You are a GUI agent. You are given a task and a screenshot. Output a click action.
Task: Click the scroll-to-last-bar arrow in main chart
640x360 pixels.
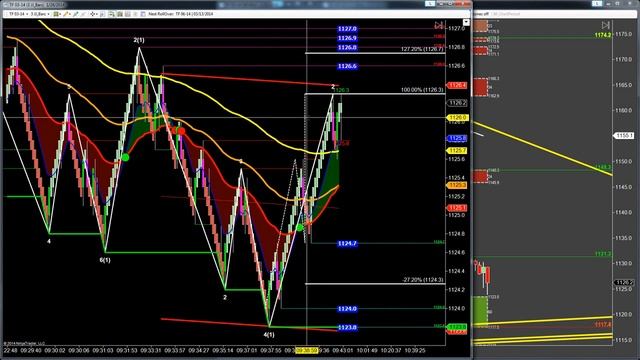[x=438, y=25]
